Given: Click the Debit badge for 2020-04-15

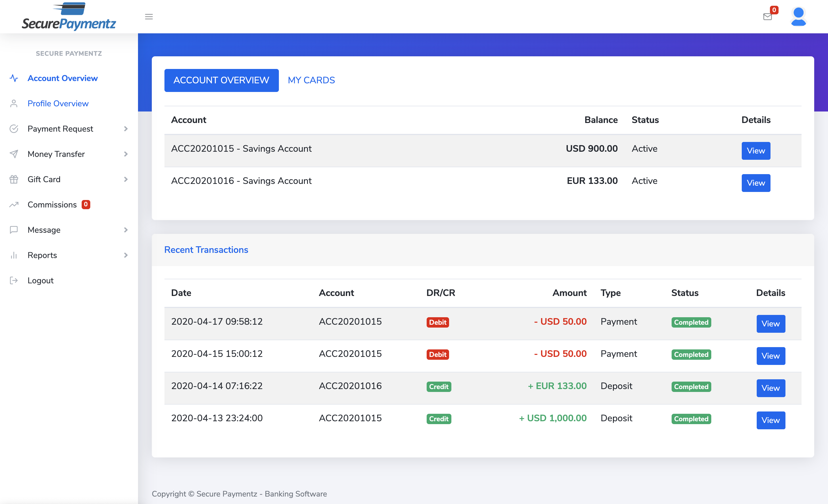Looking at the screenshot, I should (438, 355).
